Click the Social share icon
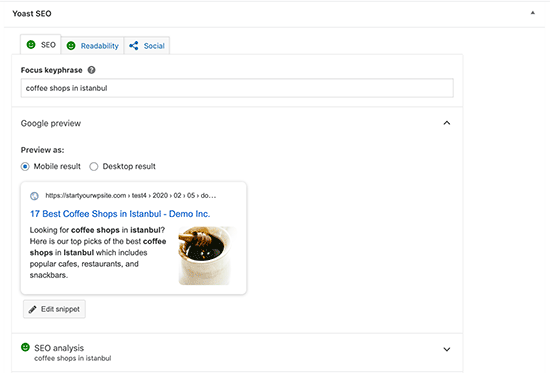Viewport: 550px width, 373px height. 134,46
